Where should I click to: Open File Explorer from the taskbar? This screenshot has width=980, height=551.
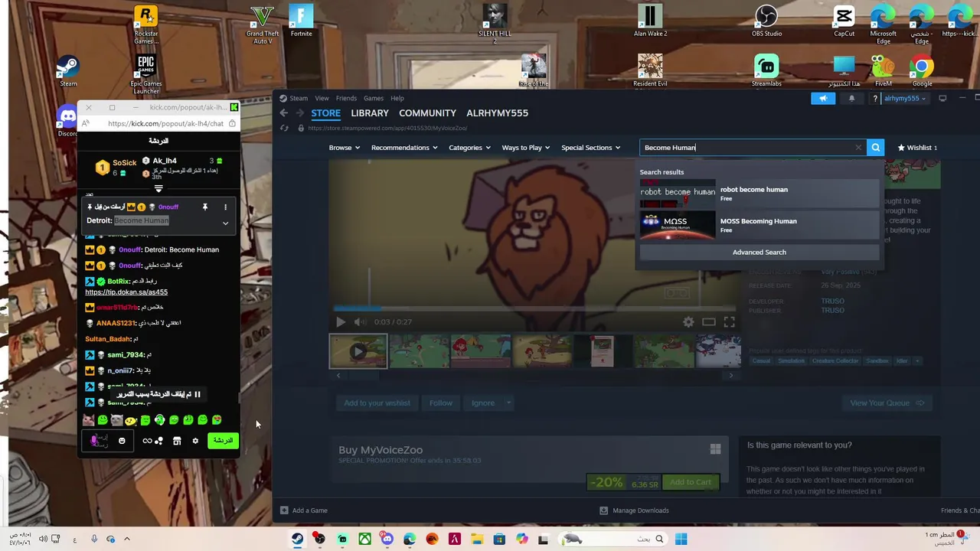tap(477, 540)
